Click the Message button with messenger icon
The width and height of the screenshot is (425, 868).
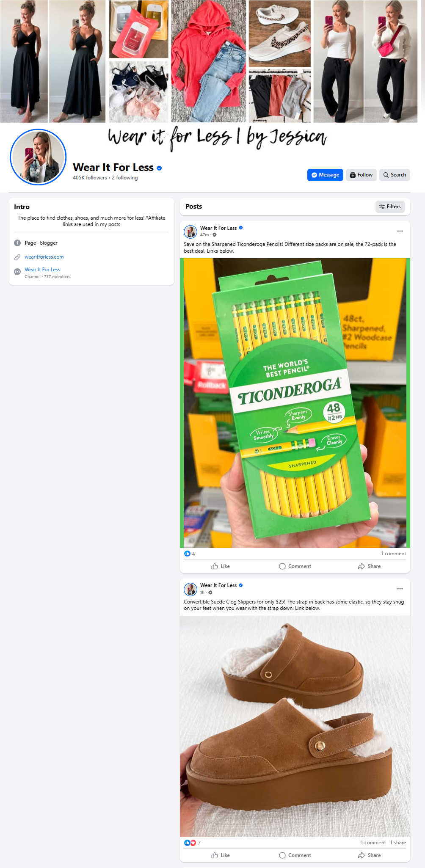point(325,175)
